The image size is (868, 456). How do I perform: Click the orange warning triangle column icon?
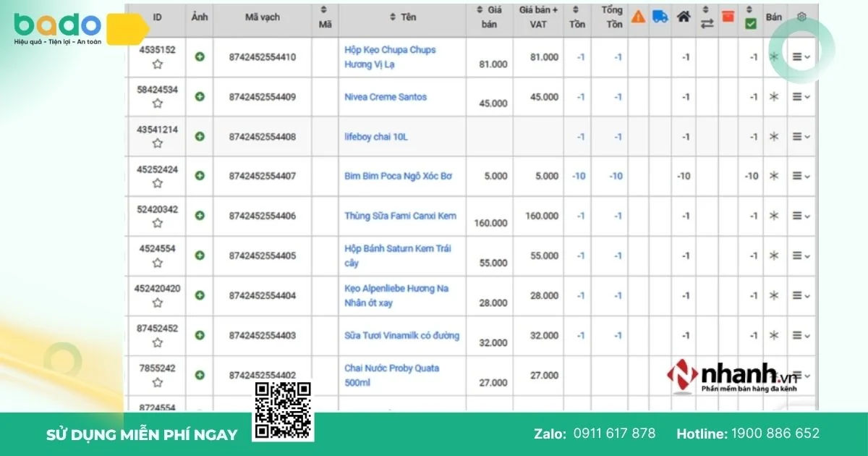click(x=638, y=17)
